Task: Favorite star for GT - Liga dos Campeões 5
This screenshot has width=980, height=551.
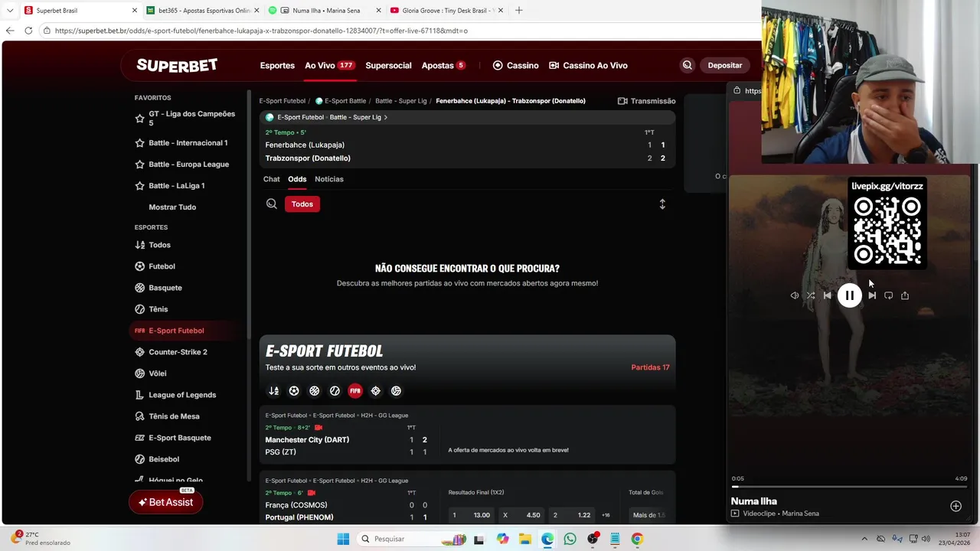Action: 139,119
